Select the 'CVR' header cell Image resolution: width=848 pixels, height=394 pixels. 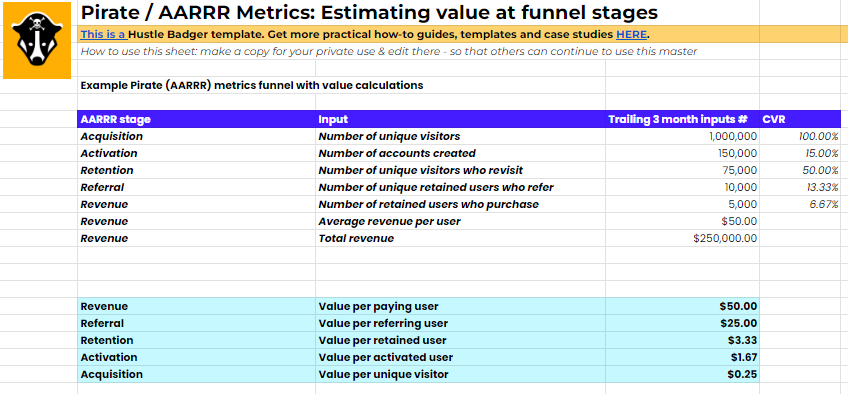click(x=800, y=119)
